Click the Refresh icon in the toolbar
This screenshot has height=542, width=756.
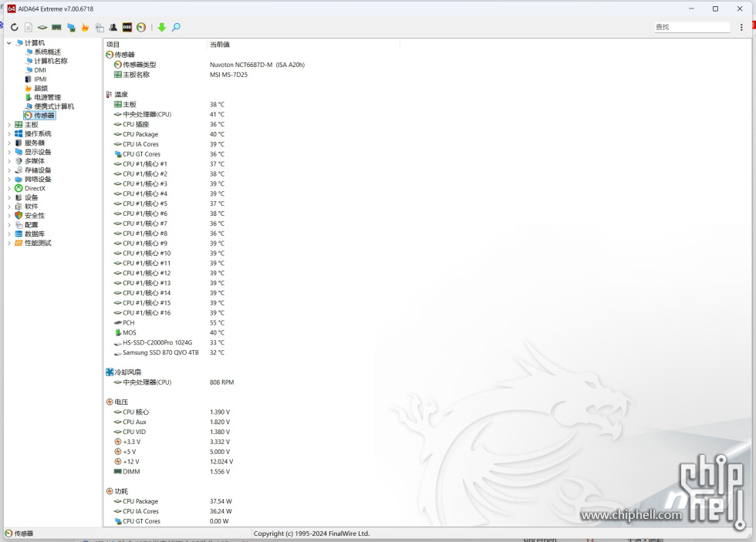[15, 28]
